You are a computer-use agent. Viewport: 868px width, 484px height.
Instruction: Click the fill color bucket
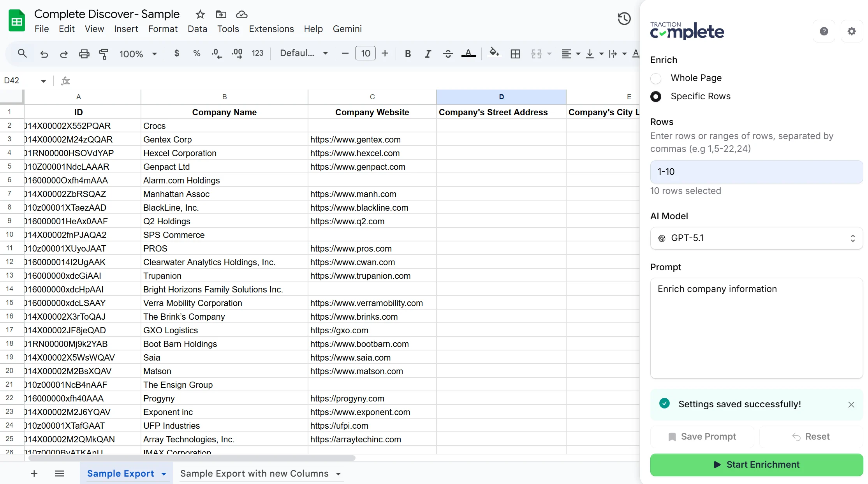[x=494, y=53]
